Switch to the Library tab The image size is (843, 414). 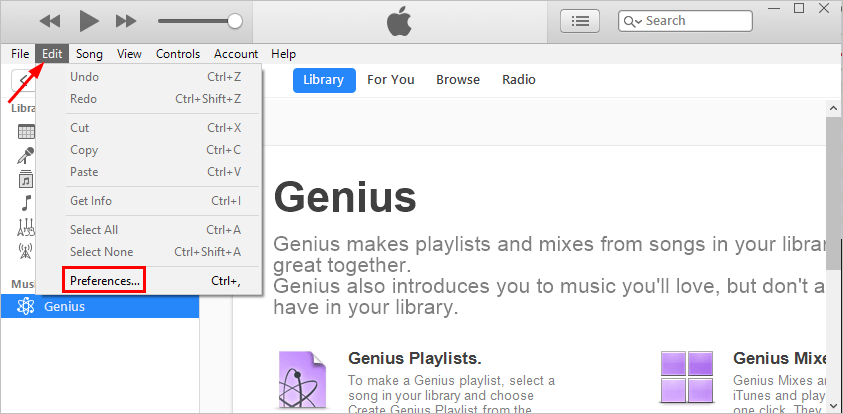click(x=324, y=80)
